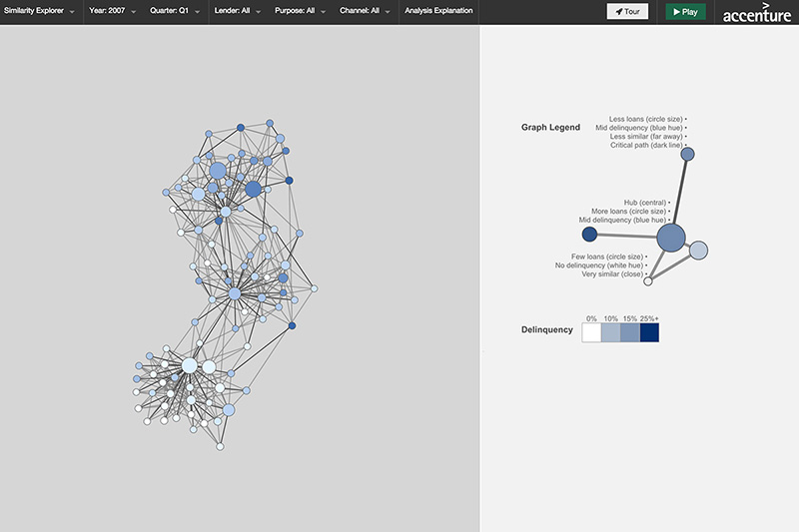Select the white 0% delinquency swatch

pos(591,332)
